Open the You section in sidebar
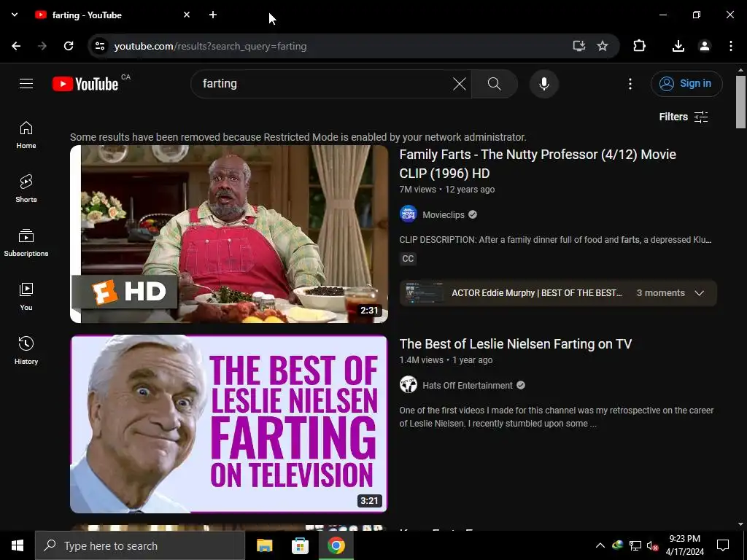This screenshot has width=747, height=560. point(26,296)
